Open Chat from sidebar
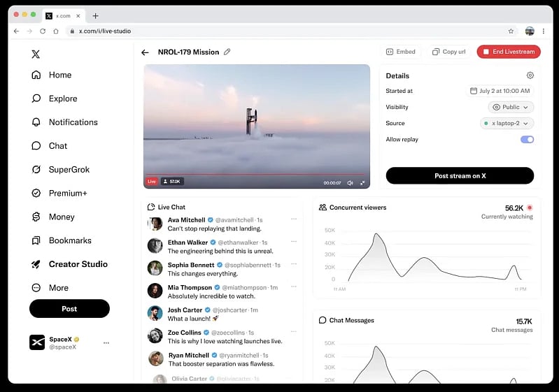Viewport: 559px width, 392px height. (x=50, y=145)
